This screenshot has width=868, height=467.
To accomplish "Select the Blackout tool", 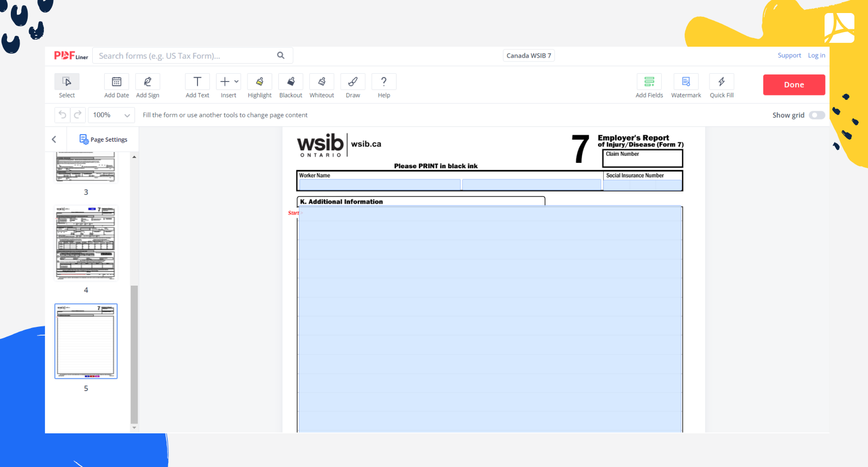I will pos(291,82).
